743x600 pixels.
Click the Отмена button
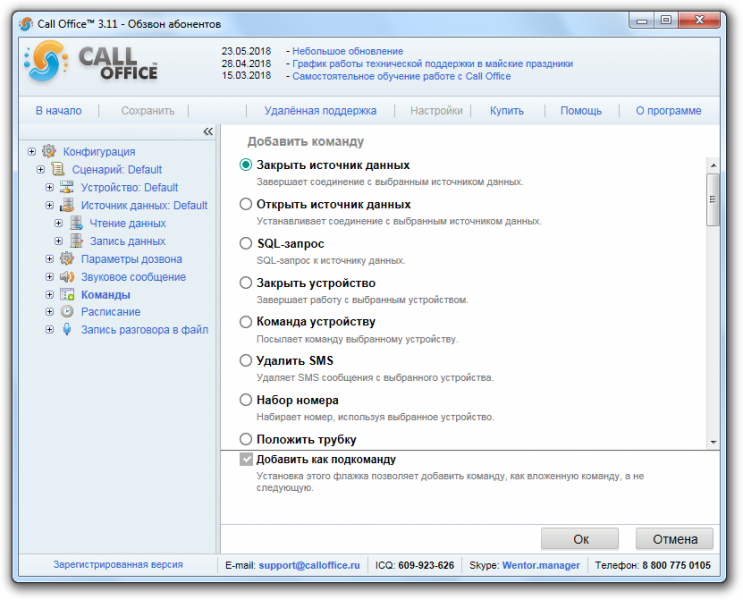[675, 539]
